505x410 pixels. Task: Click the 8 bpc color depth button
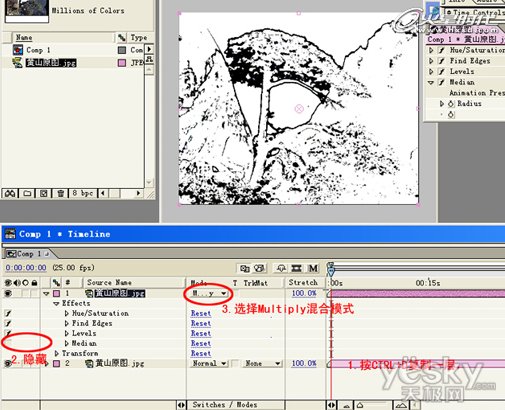click(82, 193)
